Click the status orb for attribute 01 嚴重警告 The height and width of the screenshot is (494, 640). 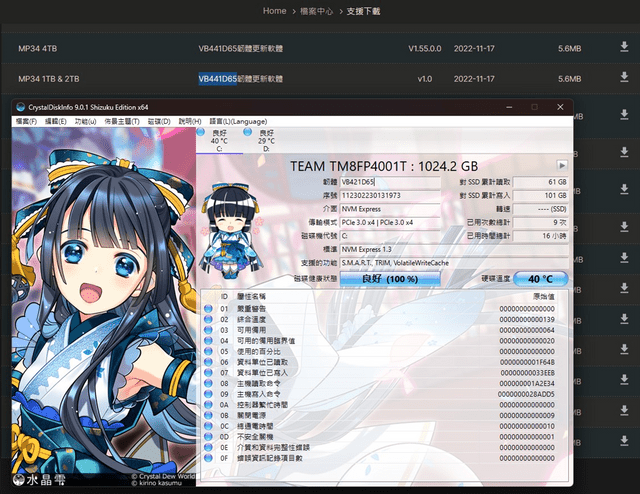(208, 309)
